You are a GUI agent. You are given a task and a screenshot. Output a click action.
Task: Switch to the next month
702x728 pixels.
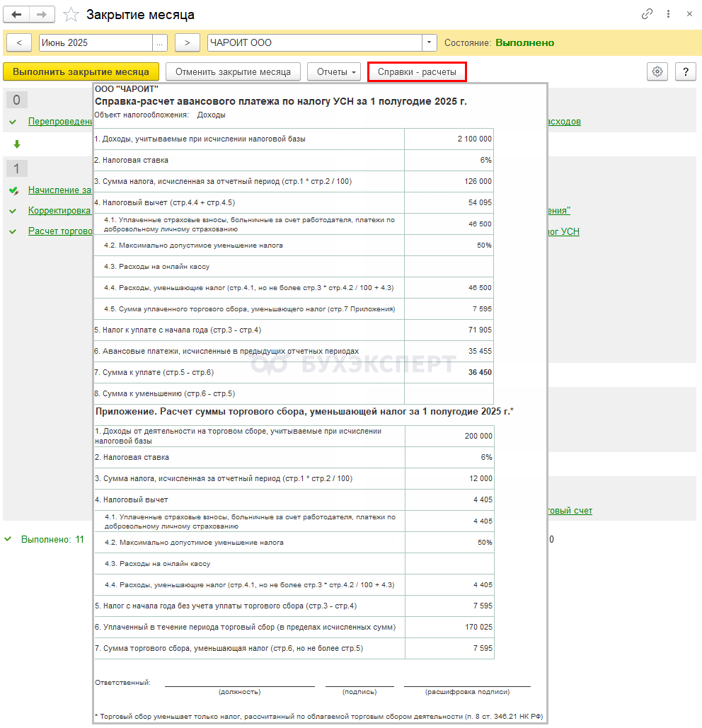[x=187, y=42]
